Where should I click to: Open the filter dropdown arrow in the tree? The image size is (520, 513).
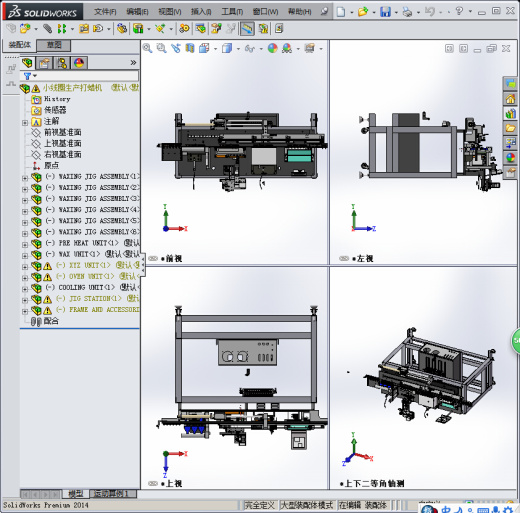(35, 76)
